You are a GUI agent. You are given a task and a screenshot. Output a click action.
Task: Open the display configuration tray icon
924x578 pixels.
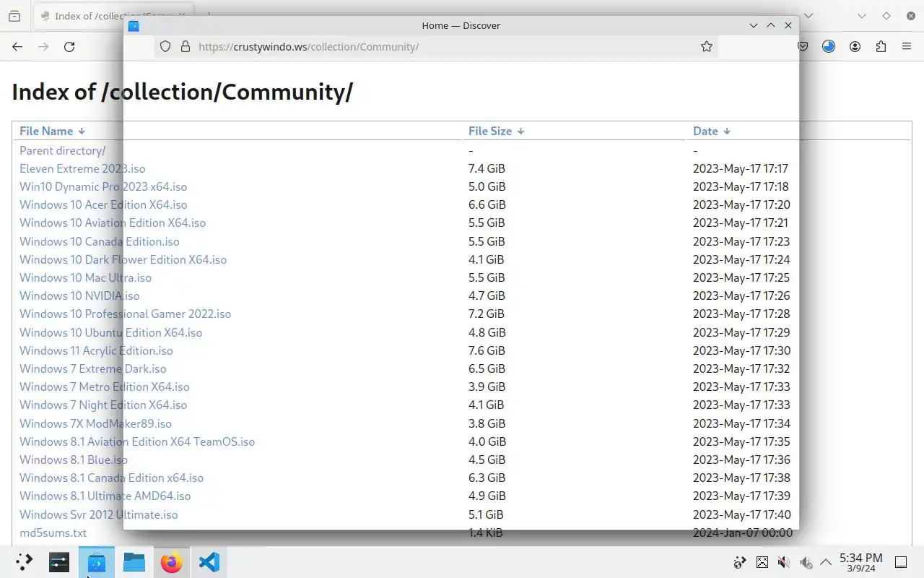[x=762, y=562]
